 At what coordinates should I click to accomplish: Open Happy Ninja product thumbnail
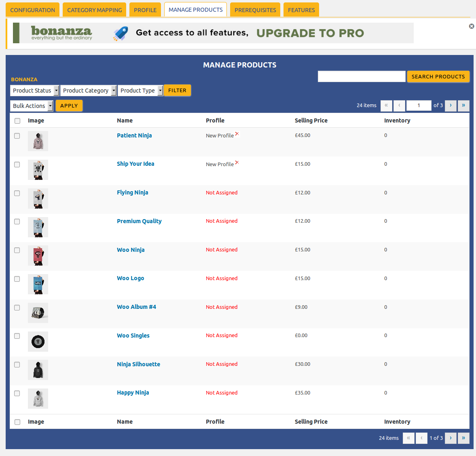click(x=38, y=399)
